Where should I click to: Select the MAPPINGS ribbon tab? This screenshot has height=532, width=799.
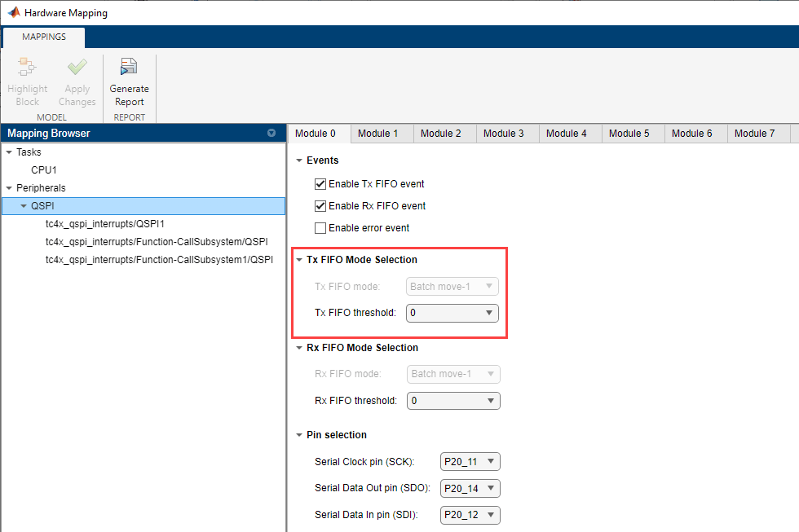pos(43,37)
